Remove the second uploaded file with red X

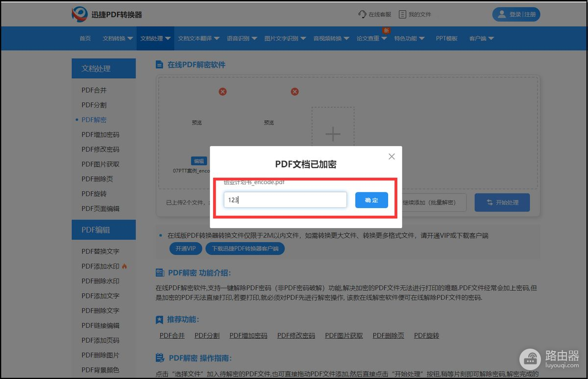coord(294,92)
